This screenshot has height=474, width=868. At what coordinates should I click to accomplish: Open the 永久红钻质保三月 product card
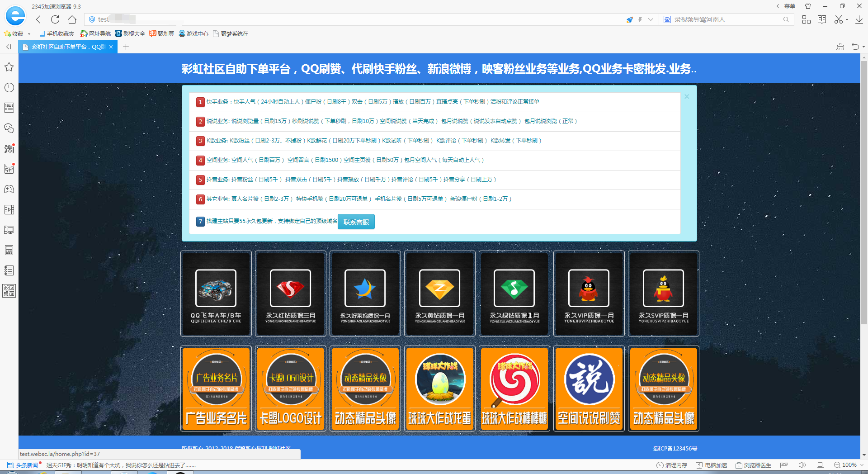click(291, 294)
